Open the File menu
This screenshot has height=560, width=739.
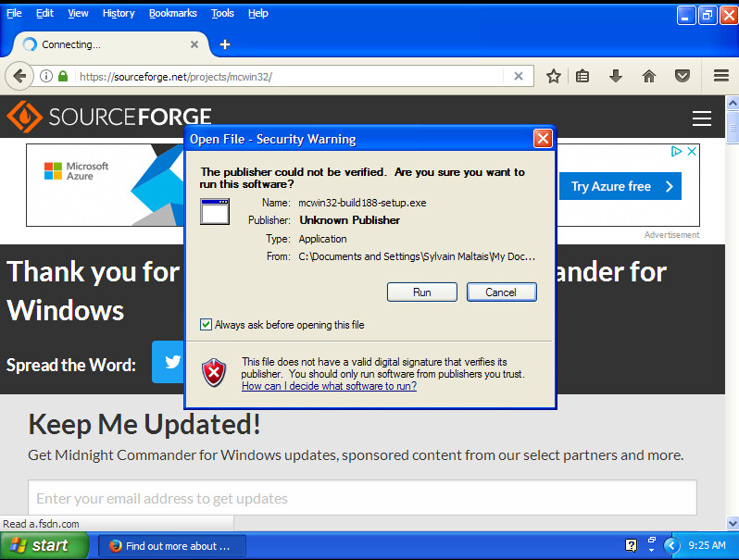[14, 13]
